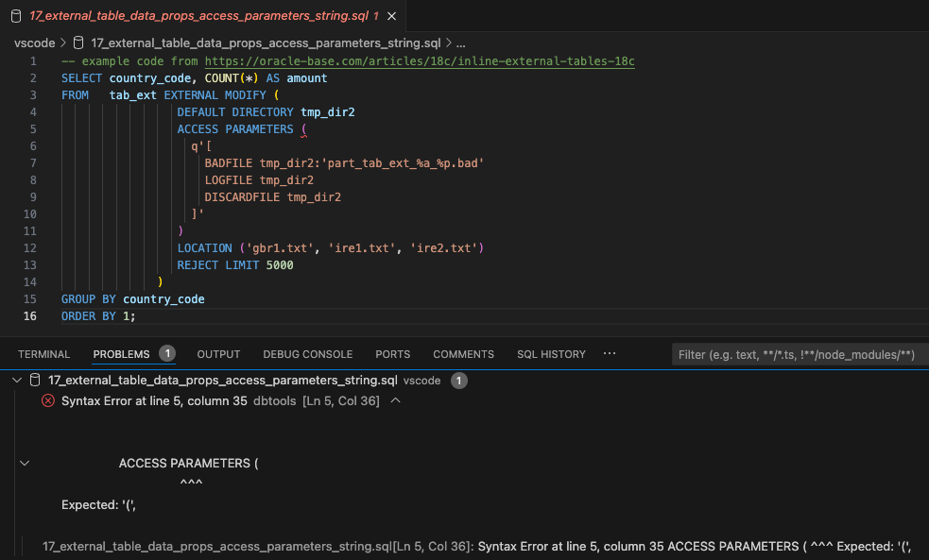Click the BADFILE tmp_dir2 line
Image resolution: width=929 pixels, height=560 pixels.
(344, 163)
